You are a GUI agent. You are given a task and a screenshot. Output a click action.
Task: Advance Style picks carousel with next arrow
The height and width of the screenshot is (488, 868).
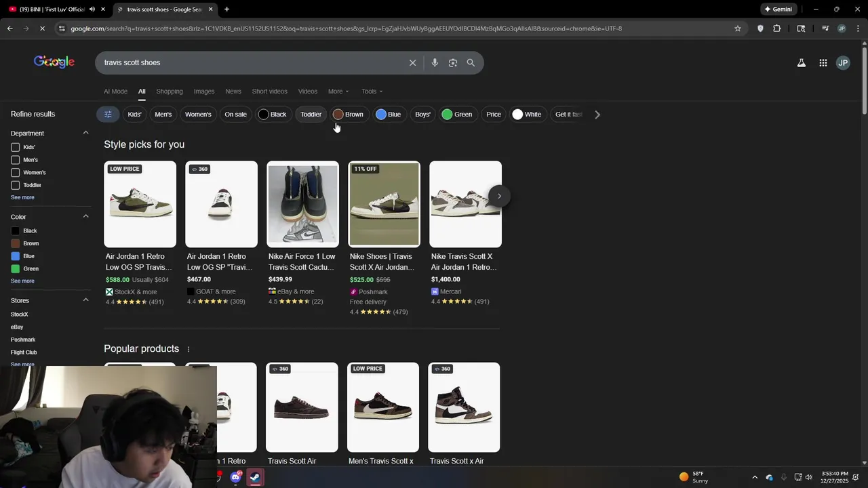499,196
